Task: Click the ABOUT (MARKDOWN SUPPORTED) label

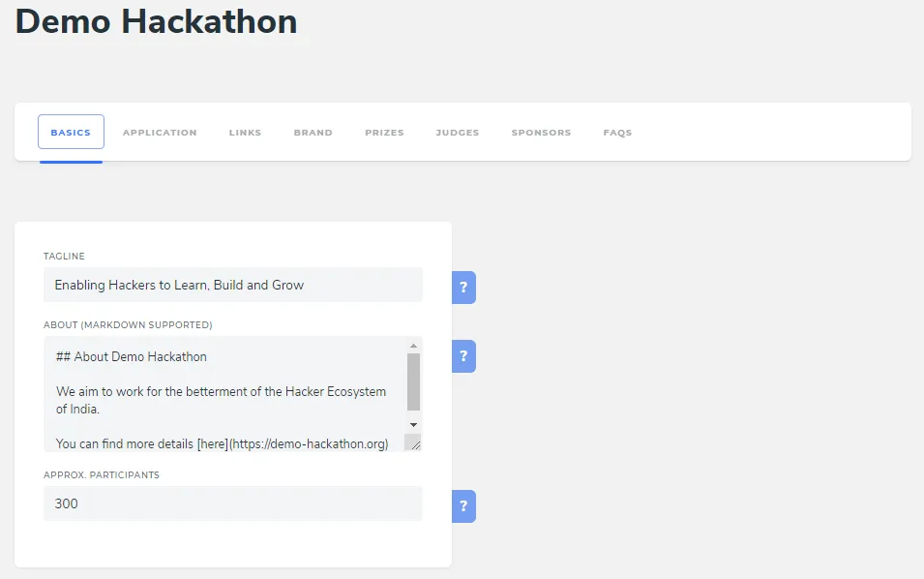Action: coord(128,325)
